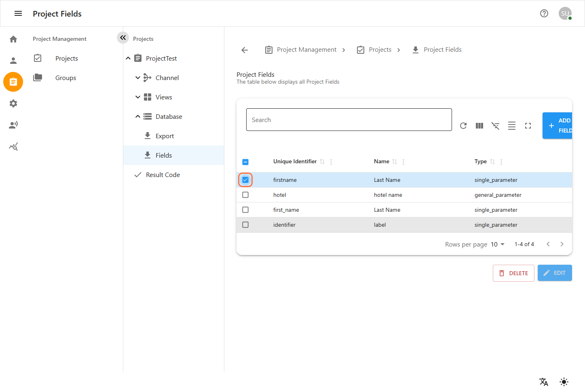Open the Settings section in the sidebar
585x392 pixels.
13,103
